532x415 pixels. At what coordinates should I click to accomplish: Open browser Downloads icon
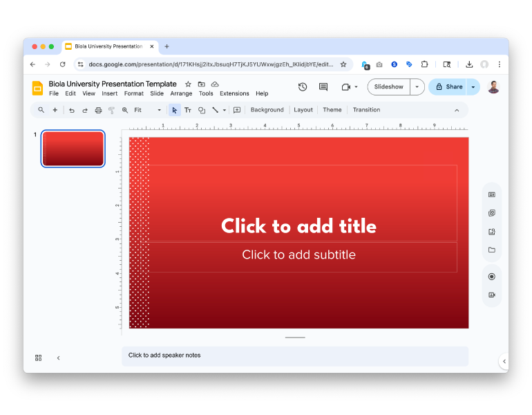[469, 64]
